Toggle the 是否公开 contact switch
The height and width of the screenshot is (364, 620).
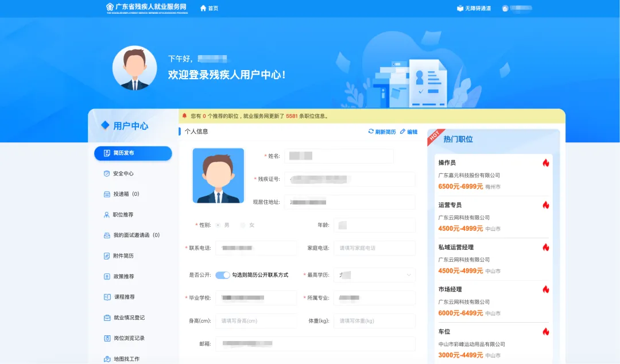[222, 275]
